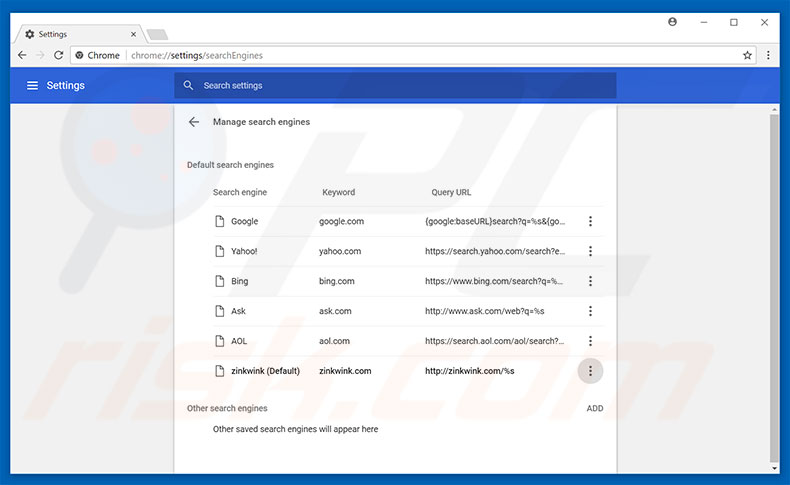The image size is (790, 485).
Task: Open the hamburger main menu beside Settings
Action: point(32,86)
